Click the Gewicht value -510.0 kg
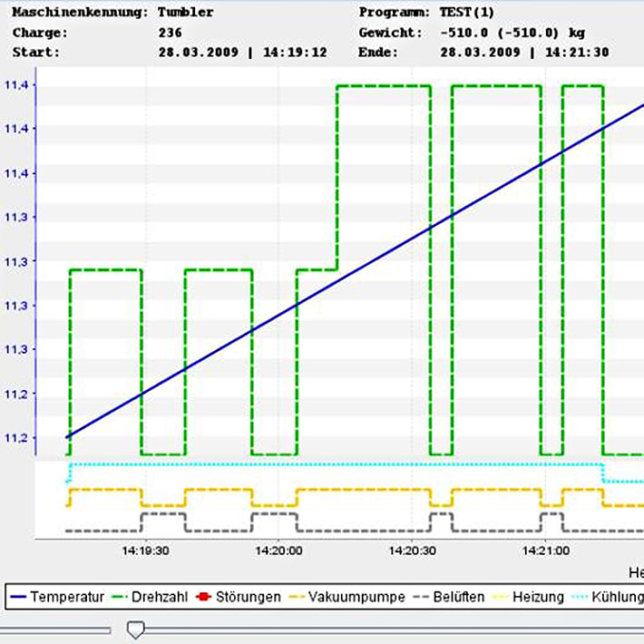This screenshot has width=644, height=644. pos(512,32)
